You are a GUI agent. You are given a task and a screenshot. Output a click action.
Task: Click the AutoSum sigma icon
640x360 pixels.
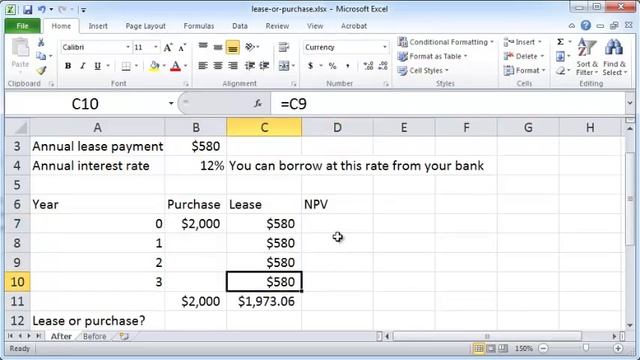[x=561, y=42]
